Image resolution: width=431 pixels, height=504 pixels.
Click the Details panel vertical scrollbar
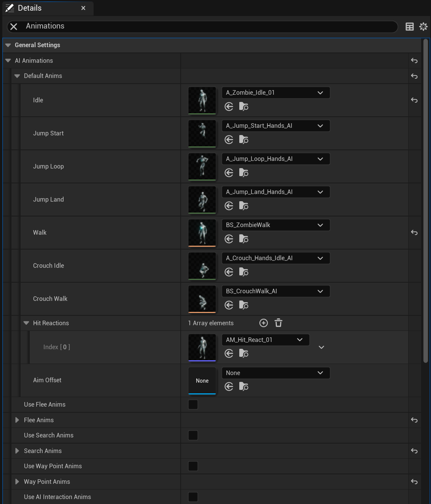(426, 201)
